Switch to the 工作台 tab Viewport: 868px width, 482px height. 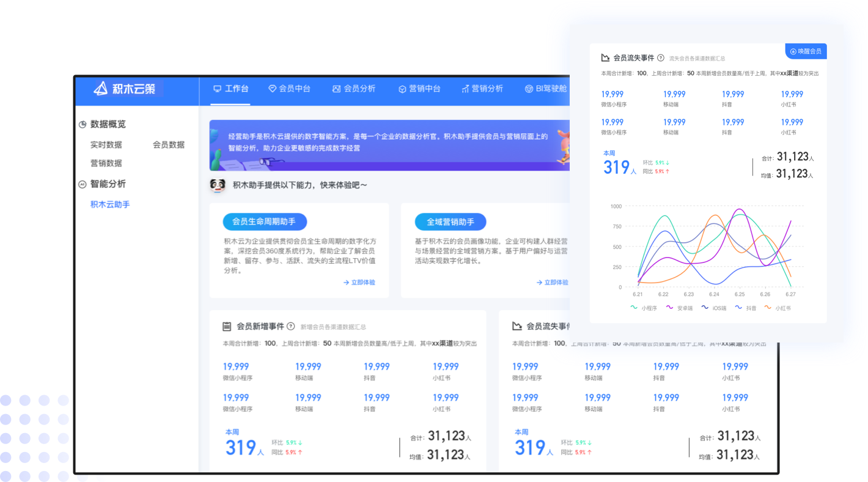[230, 89]
